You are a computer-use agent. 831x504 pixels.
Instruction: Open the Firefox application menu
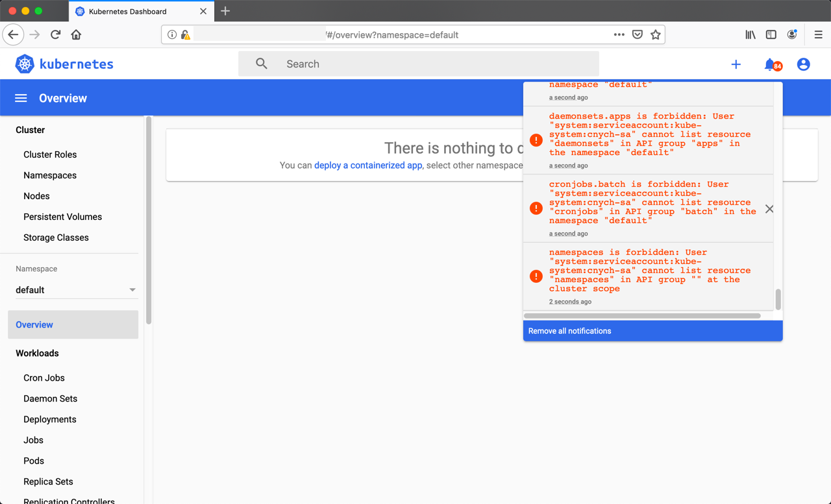(818, 35)
